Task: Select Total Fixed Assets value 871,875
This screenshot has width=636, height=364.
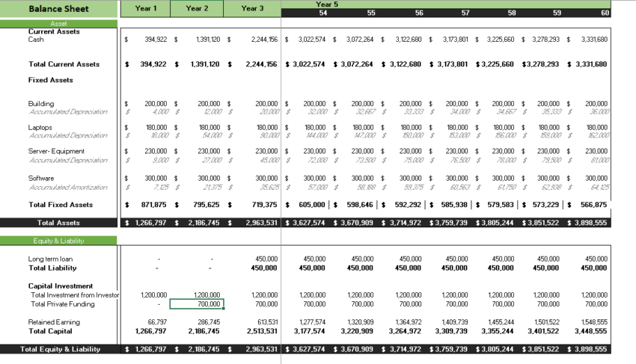Action: click(153, 205)
